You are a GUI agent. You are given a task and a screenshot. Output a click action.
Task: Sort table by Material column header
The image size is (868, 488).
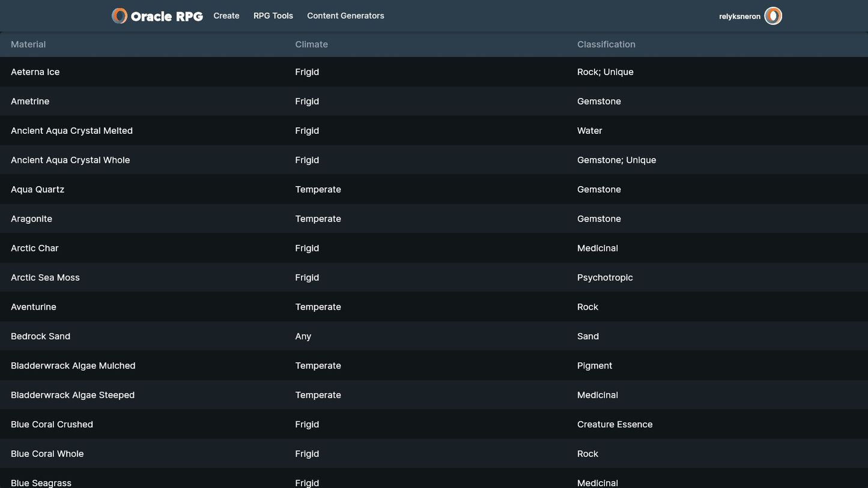pos(28,44)
